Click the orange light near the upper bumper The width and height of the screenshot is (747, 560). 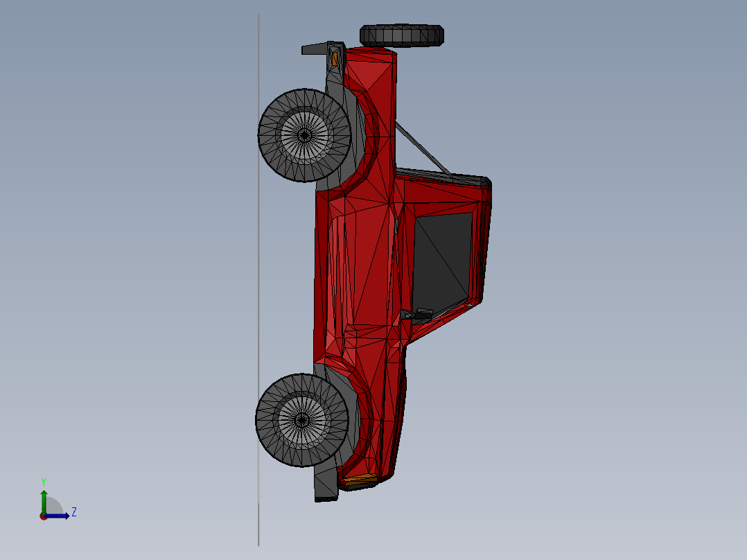(335, 59)
